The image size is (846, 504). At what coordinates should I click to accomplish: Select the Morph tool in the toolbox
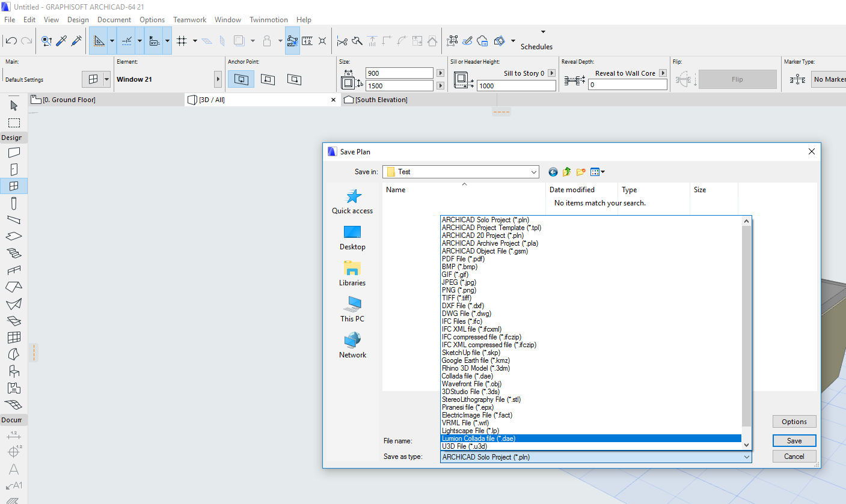click(14, 354)
